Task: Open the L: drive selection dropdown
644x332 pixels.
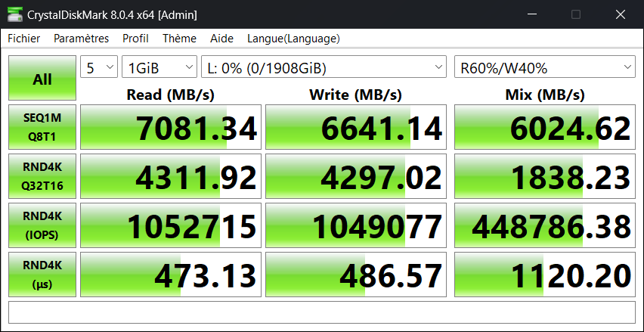Action: 324,68
